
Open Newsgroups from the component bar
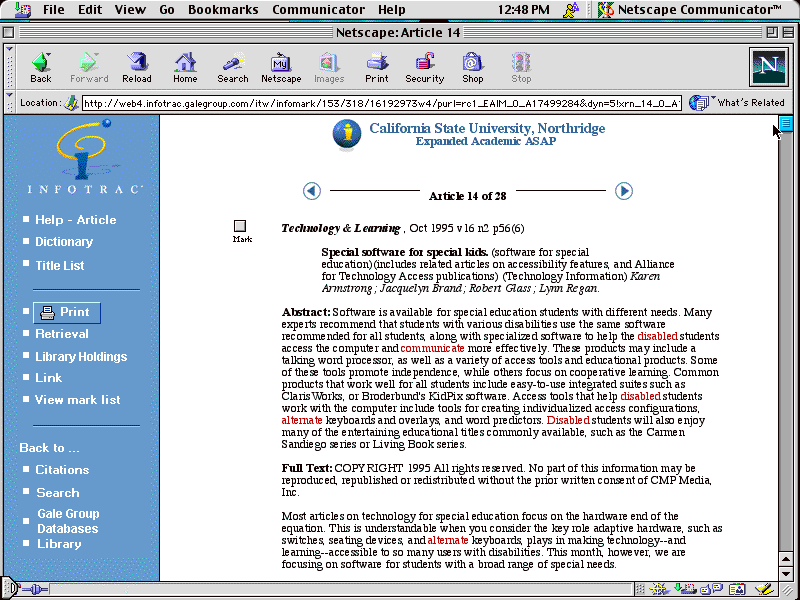711,590
